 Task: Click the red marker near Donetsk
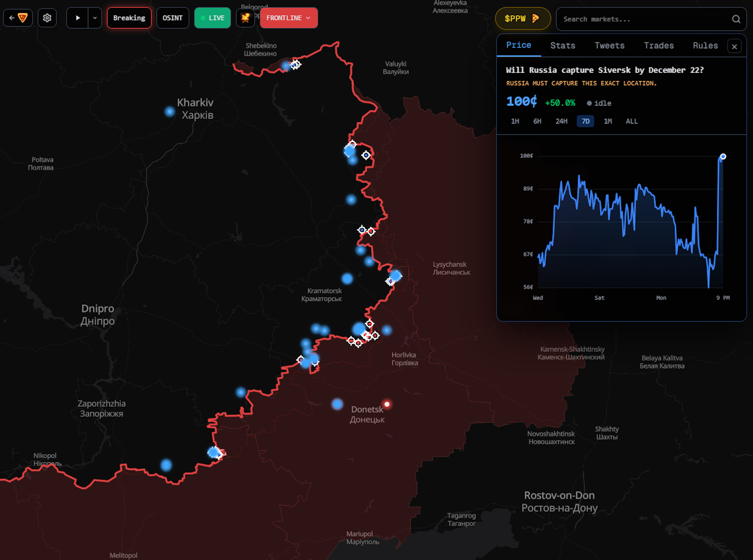click(387, 404)
